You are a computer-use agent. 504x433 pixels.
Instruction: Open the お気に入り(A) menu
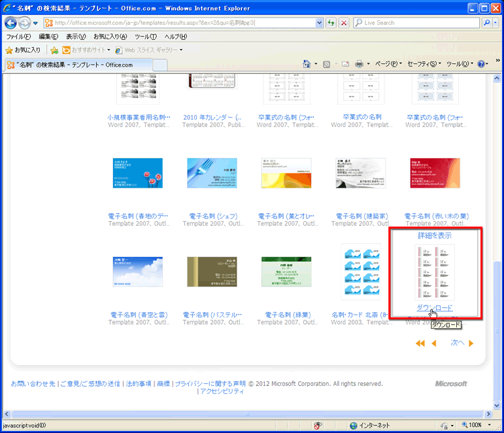point(110,37)
